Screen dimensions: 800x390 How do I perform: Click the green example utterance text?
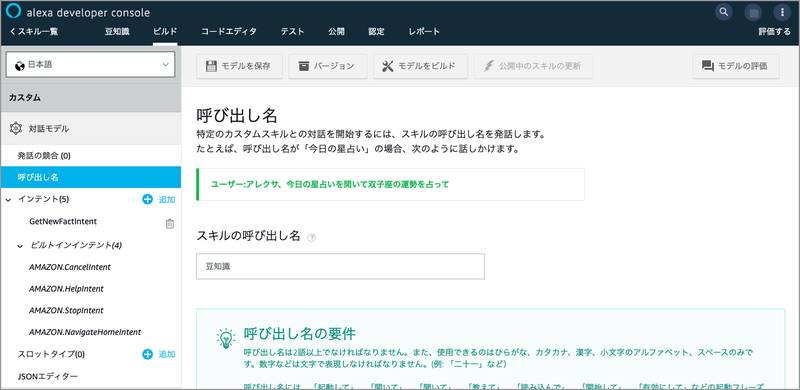330,184
